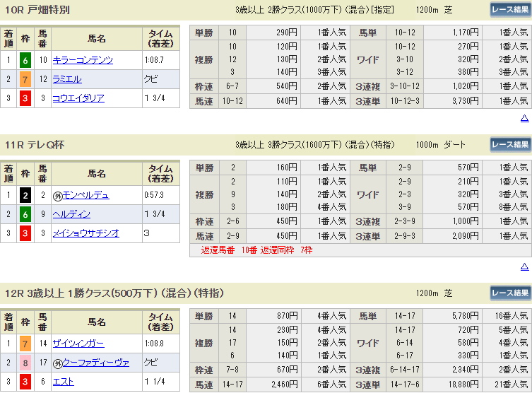Open race results for 12R 3歳以上 1勝クラス
Viewport: 532px width, 393px height.
510,293
